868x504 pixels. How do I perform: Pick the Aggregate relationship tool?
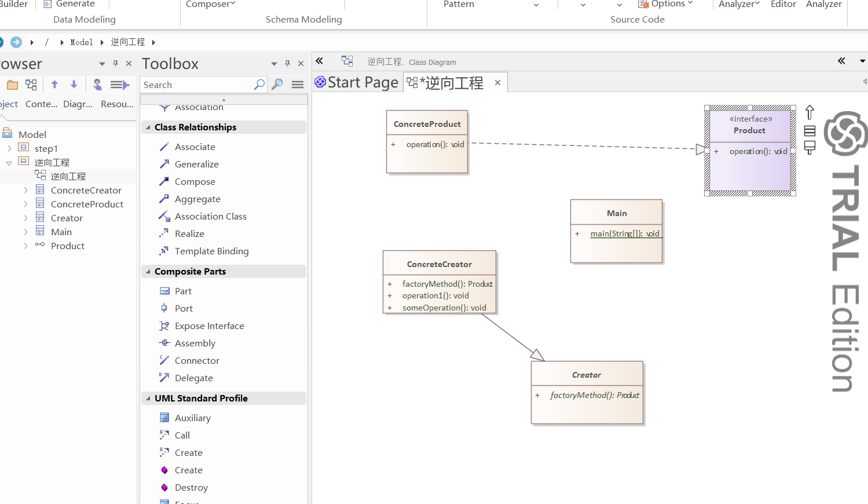[197, 199]
